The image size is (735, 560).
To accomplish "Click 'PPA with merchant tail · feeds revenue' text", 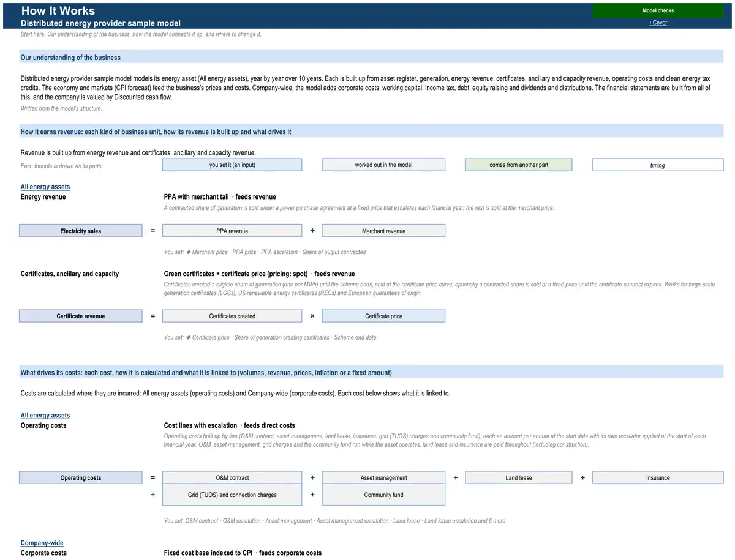I will 220,197.
